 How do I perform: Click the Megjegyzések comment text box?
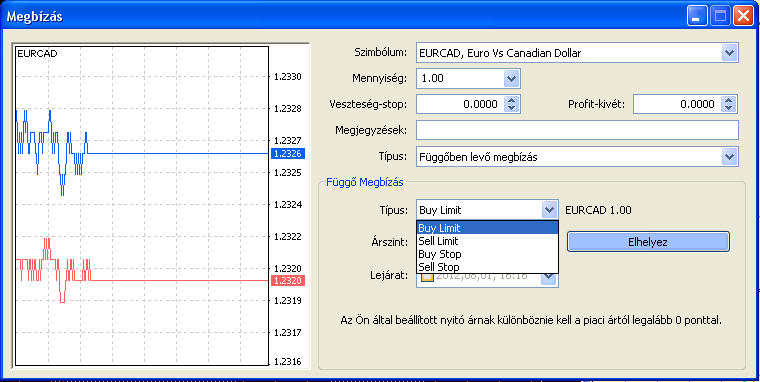click(577, 130)
